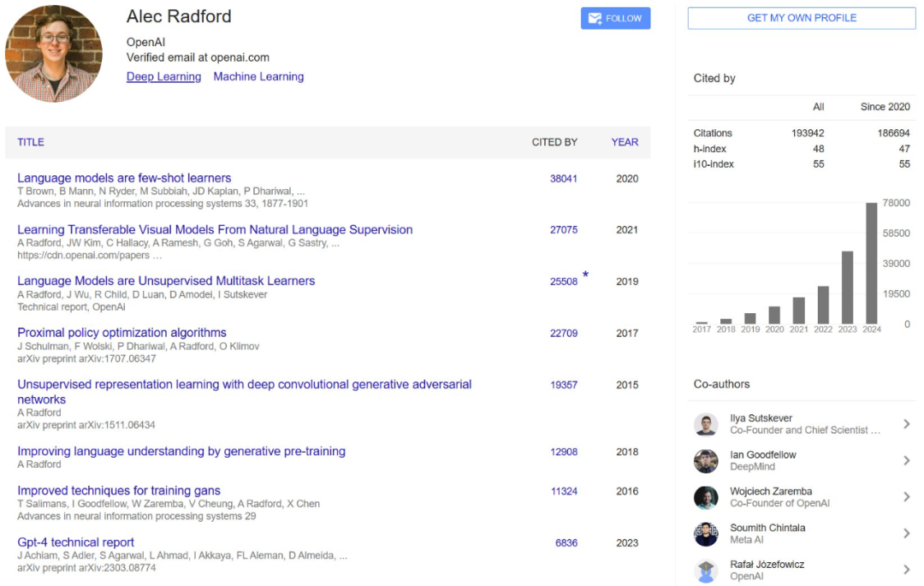The height and width of the screenshot is (586, 924).
Task: Click Ilya Sutskever's profile avatar
Action: click(706, 423)
